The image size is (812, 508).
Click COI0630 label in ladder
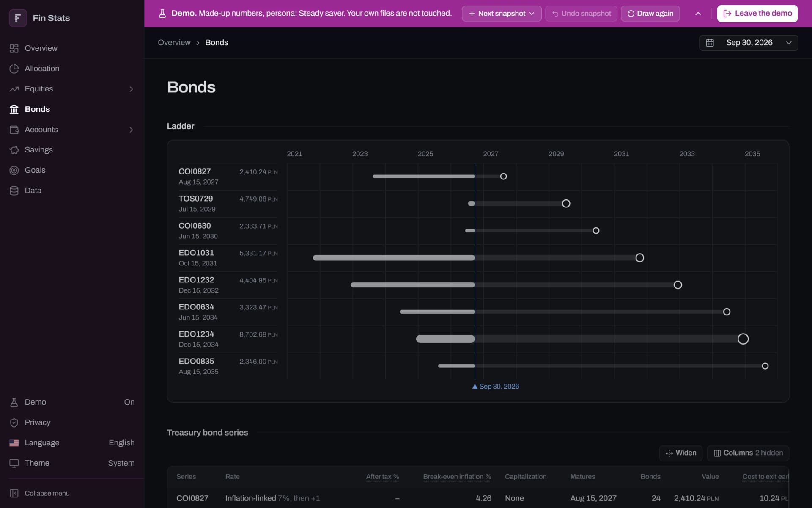click(195, 226)
